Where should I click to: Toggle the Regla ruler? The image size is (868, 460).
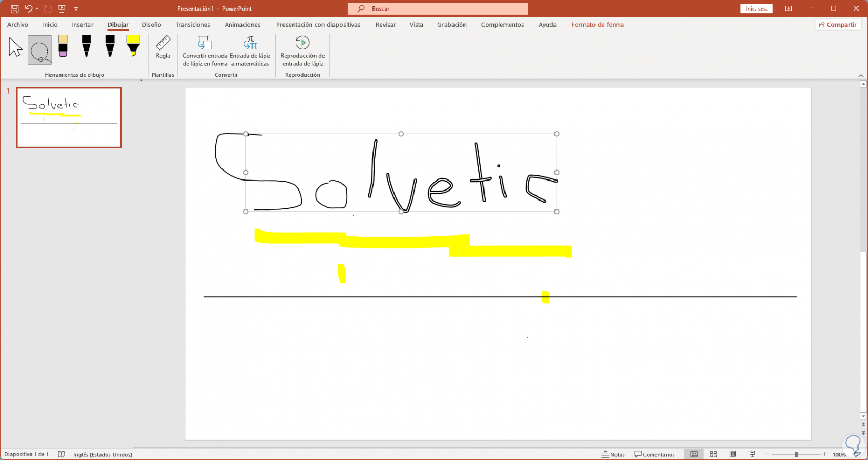[x=163, y=47]
